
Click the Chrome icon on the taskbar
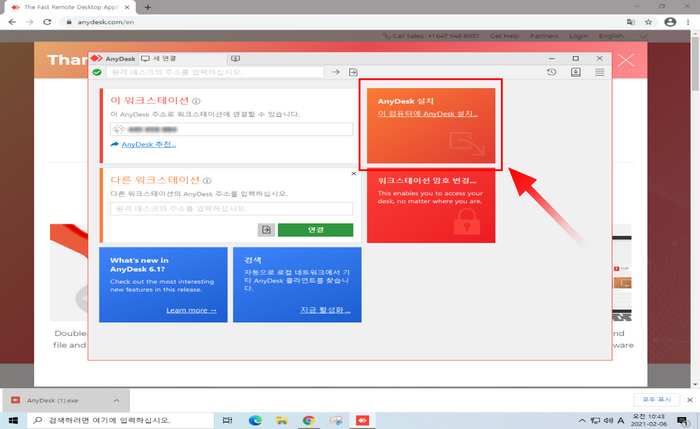(308, 420)
